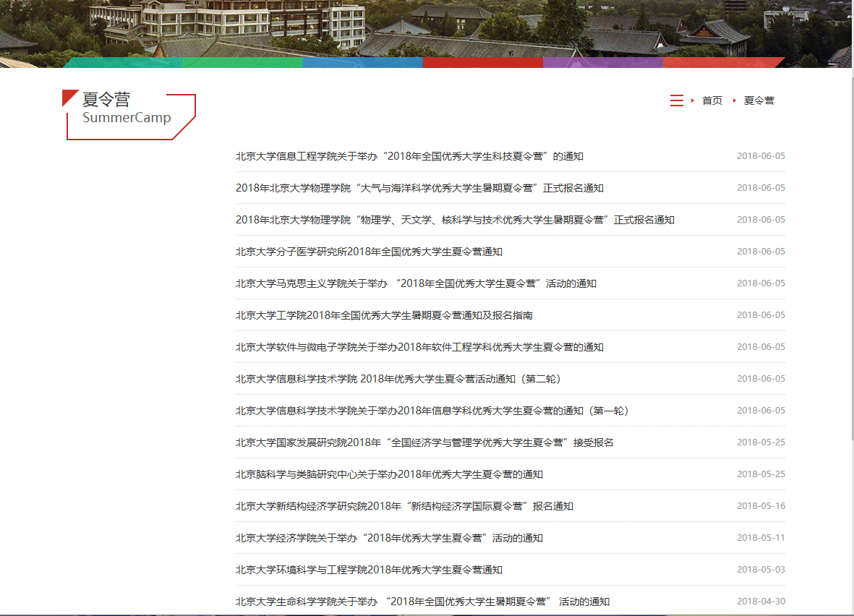The image size is (854, 616).
Task: Open 信息科学技术学院夏令营通知（第一轮）
Action: (432, 411)
